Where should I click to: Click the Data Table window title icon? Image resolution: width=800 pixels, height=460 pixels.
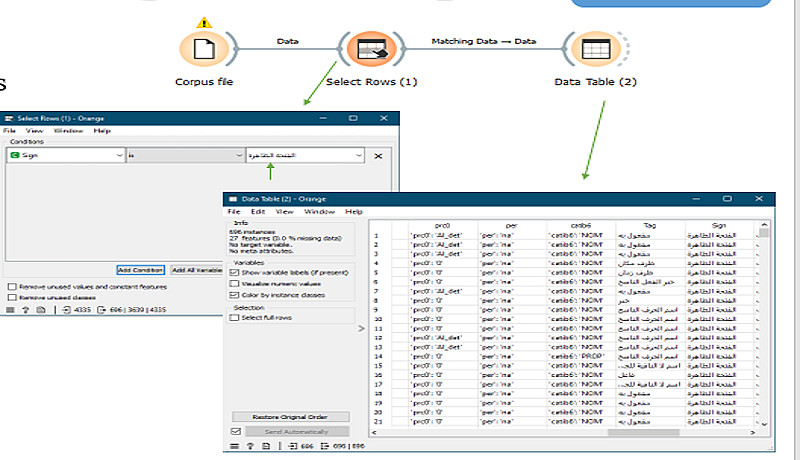(x=233, y=199)
